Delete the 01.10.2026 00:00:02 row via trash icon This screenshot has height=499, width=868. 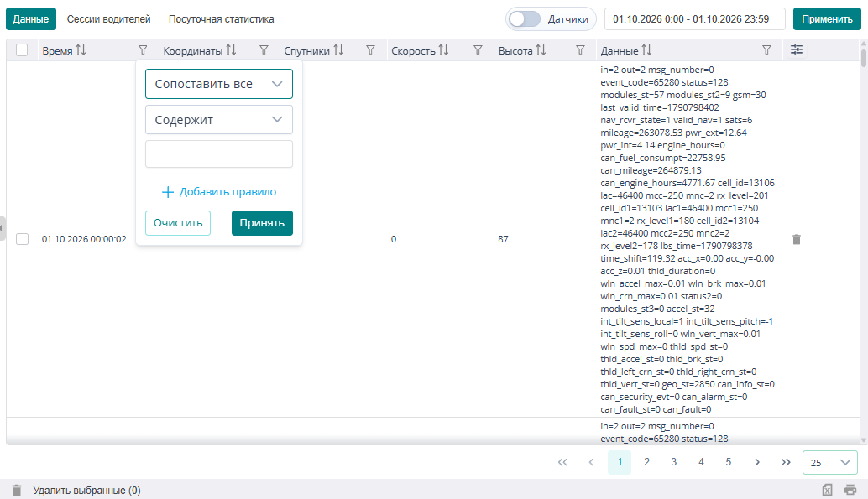797,240
